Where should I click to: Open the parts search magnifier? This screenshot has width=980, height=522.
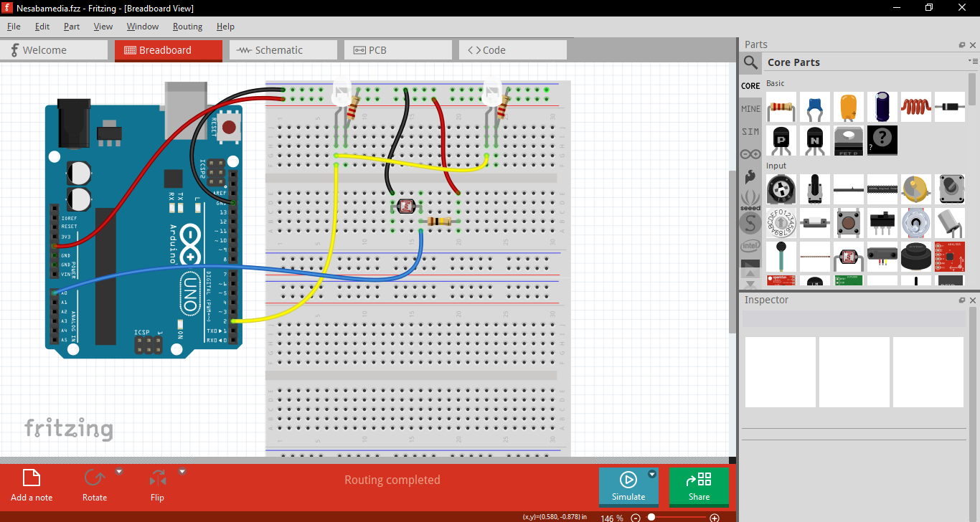(x=750, y=62)
